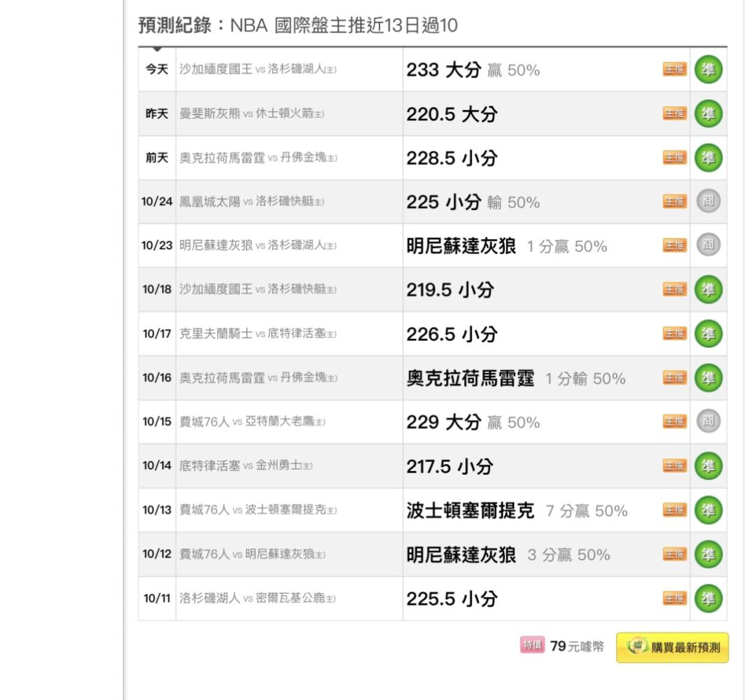Click the 鳳凰城太陽 vs 洛杉磯快艇 matchup

[x=252, y=202]
